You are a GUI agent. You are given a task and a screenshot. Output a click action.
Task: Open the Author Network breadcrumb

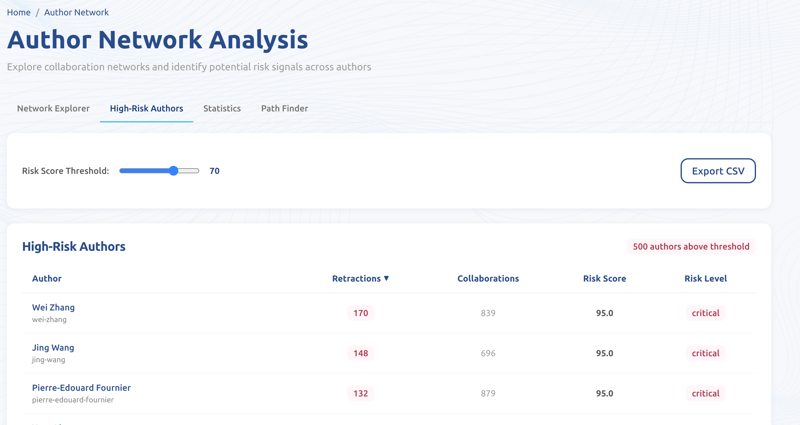tap(76, 12)
